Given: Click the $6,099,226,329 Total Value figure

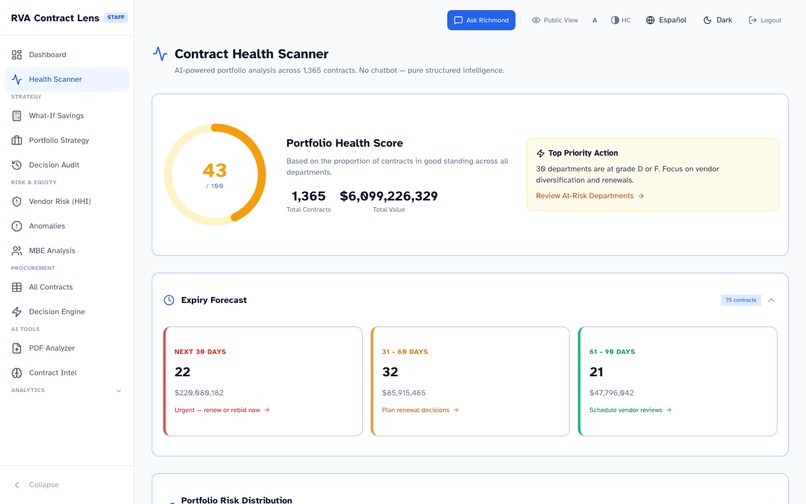Looking at the screenshot, I should click(x=389, y=196).
